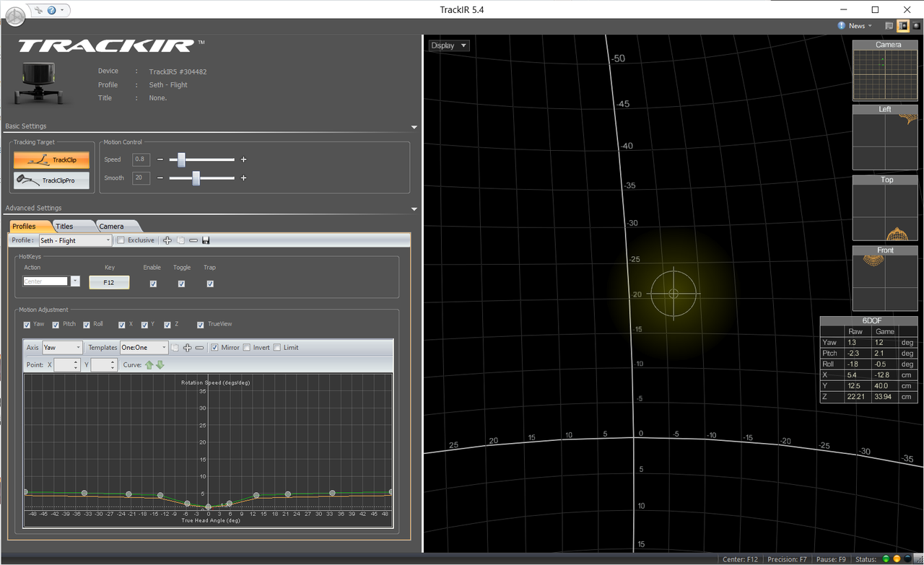
Task: Click the orange status indicator light
Action: pyautogui.click(x=897, y=559)
